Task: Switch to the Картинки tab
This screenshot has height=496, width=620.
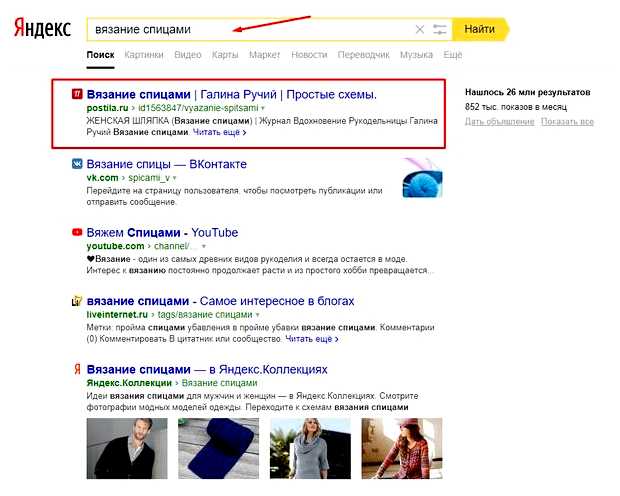Action: [x=144, y=55]
